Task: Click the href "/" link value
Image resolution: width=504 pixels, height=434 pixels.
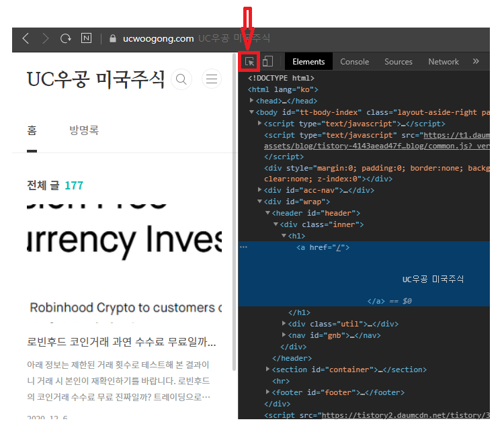Action: tap(338, 248)
